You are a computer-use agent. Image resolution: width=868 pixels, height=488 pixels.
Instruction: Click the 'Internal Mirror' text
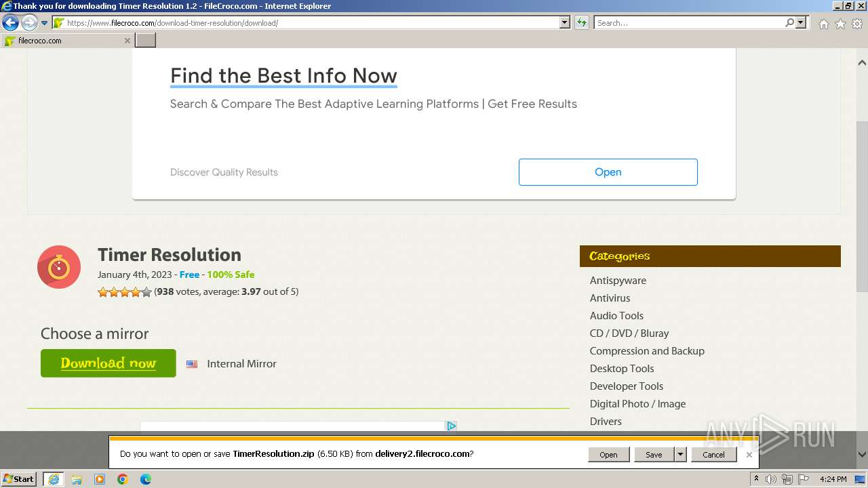point(241,364)
